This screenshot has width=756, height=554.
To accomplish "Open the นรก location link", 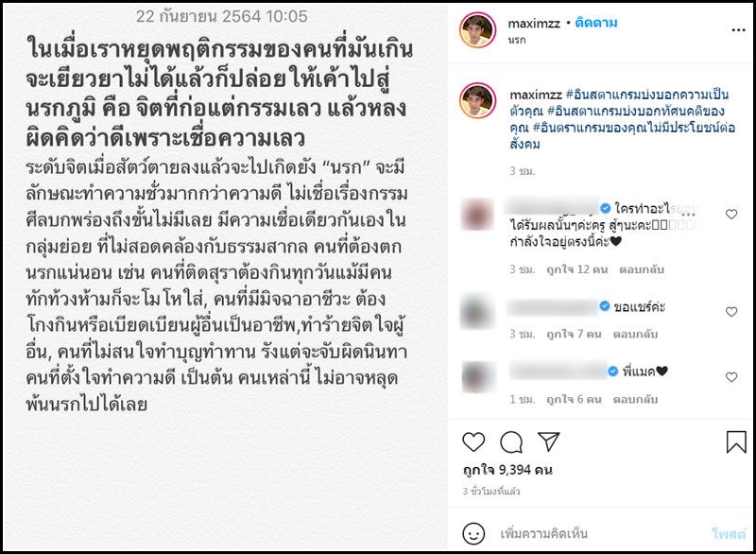I will [x=517, y=40].
